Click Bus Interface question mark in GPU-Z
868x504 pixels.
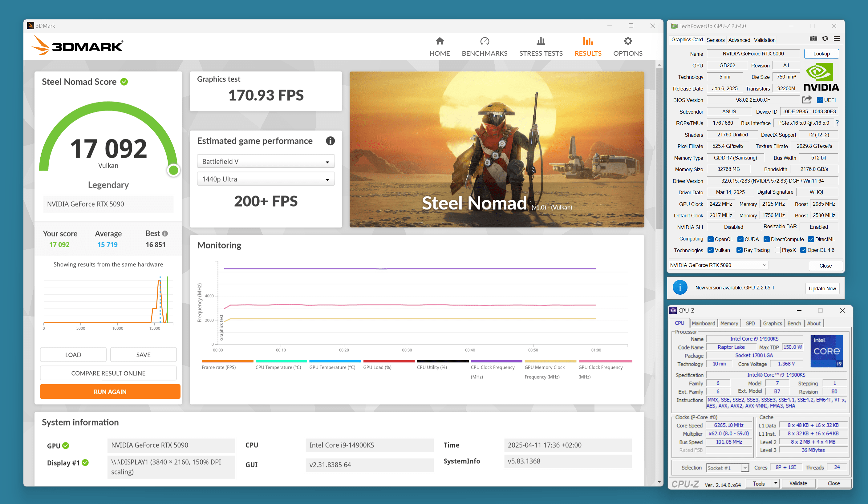837,123
